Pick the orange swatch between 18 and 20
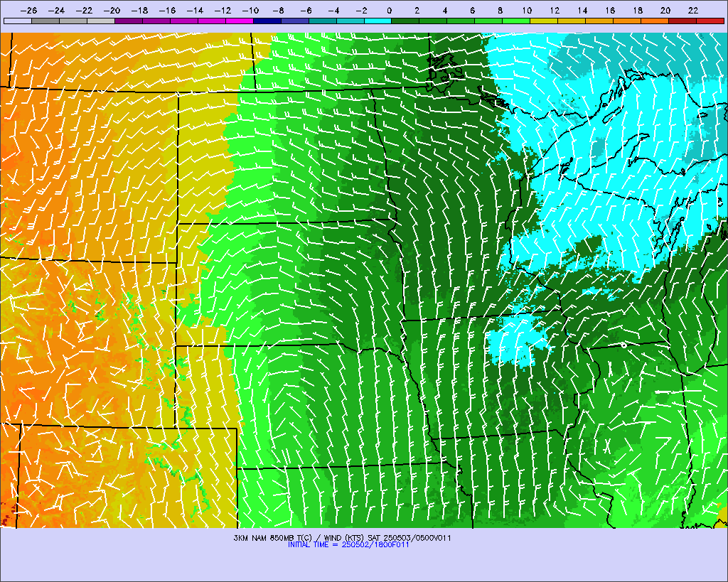The image size is (728, 582). tap(655, 21)
